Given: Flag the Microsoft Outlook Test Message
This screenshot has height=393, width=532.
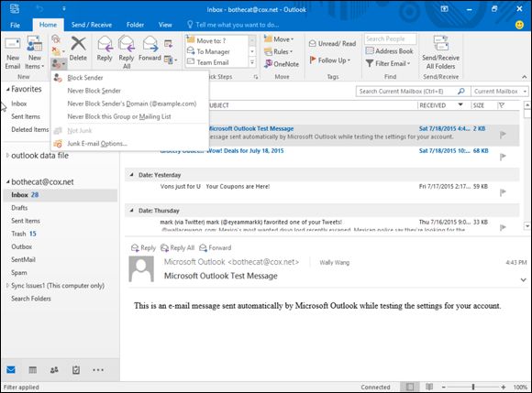Looking at the screenshot, I should 503,135.
